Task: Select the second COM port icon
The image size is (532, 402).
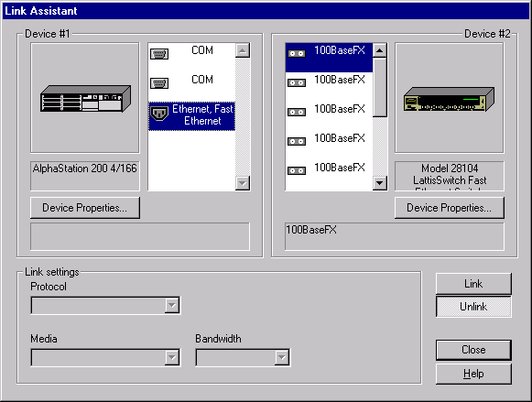Action: (159, 83)
